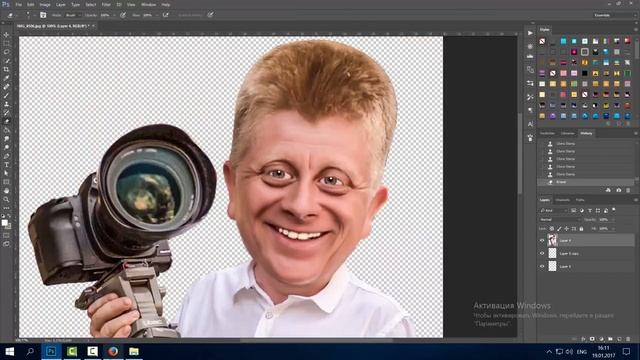Select the Path Selection tool
Viewport: 640px width, 360px height.
point(6,173)
